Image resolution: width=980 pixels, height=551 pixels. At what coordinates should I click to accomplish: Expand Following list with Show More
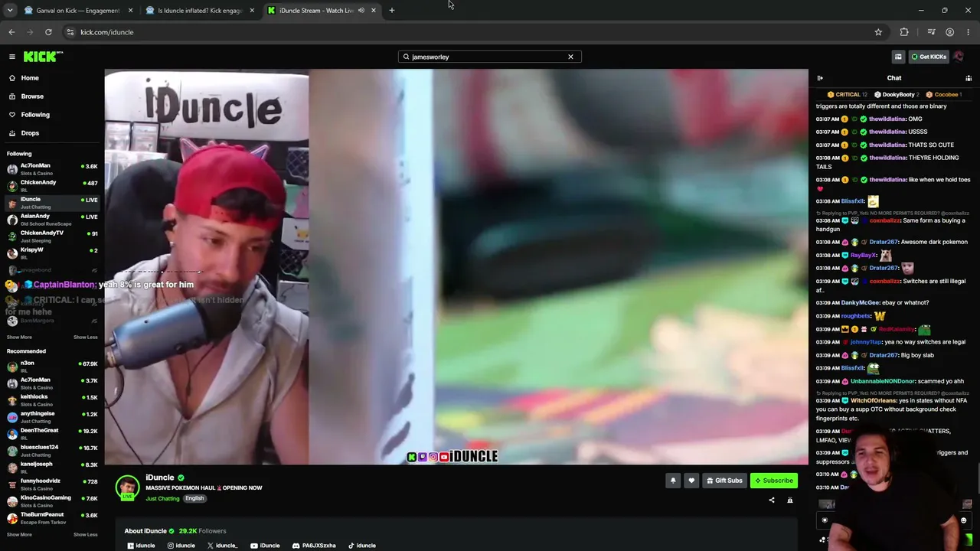[19, 337]
